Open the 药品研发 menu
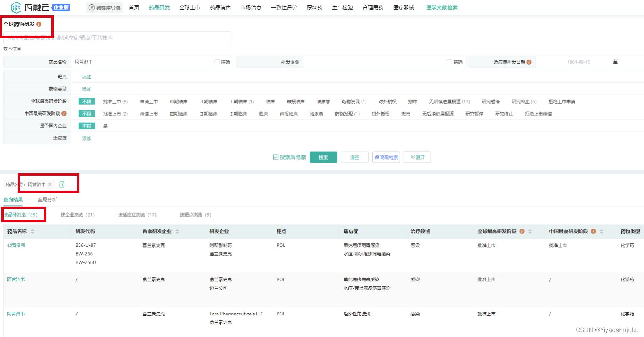 (x=159, y=7)
